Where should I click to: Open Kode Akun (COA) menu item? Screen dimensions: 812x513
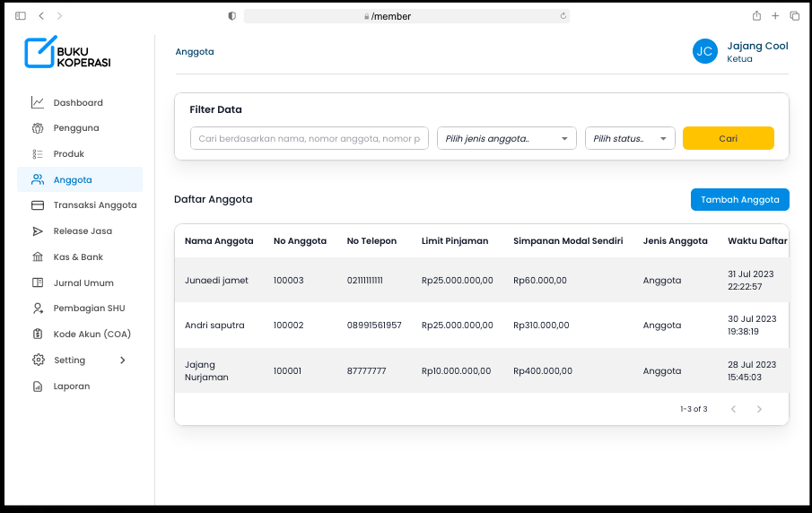coord(80,335)
